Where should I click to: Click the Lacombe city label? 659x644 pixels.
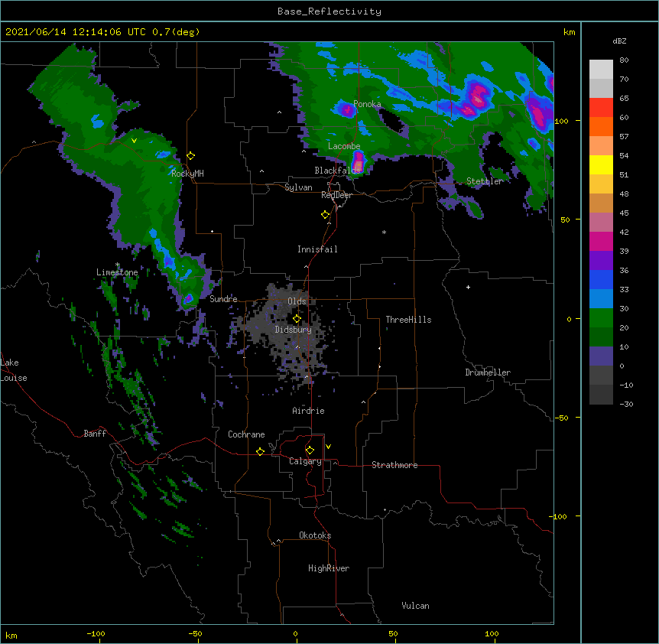[344, 146]
